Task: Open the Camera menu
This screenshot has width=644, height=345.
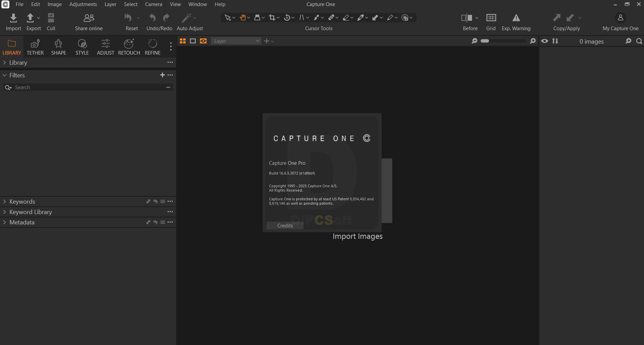Action: pos(154,4)
